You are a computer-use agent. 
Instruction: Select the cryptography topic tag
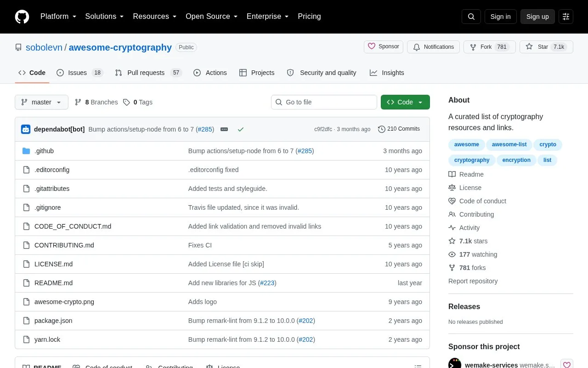tap(472, 160)
